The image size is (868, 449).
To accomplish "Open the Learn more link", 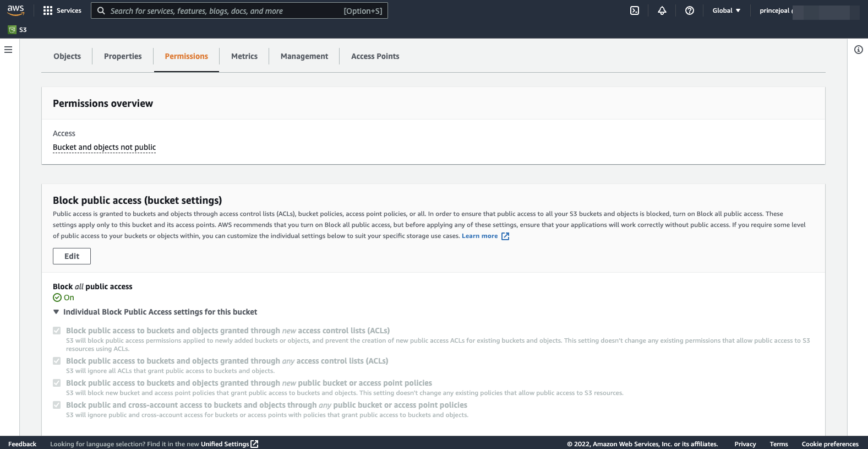I will tap(480, 236).
